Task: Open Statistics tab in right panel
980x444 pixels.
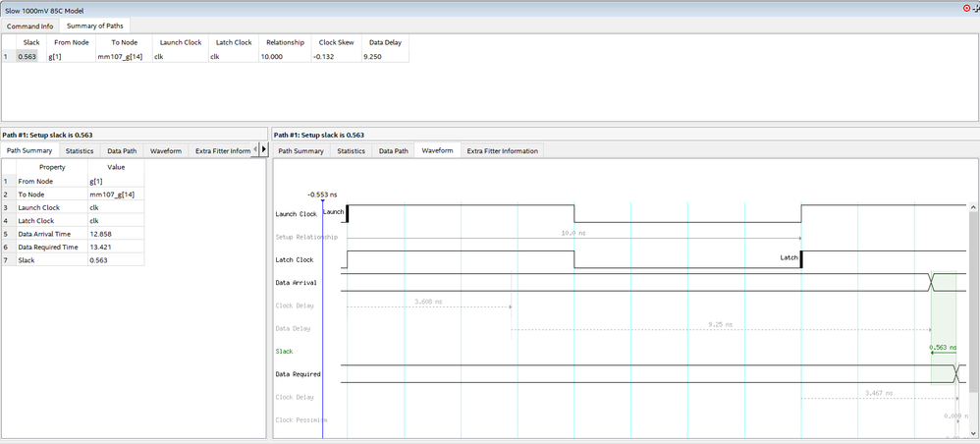Action: 352,151
